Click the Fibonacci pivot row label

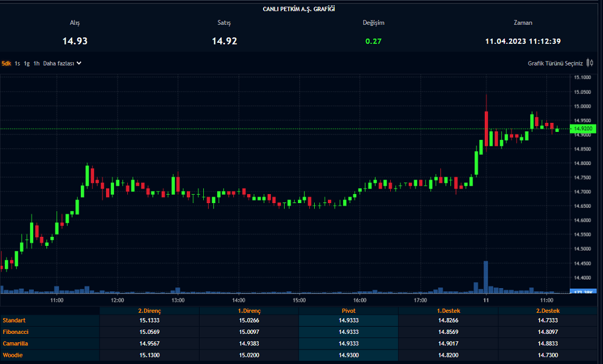(x=16, y=332)
